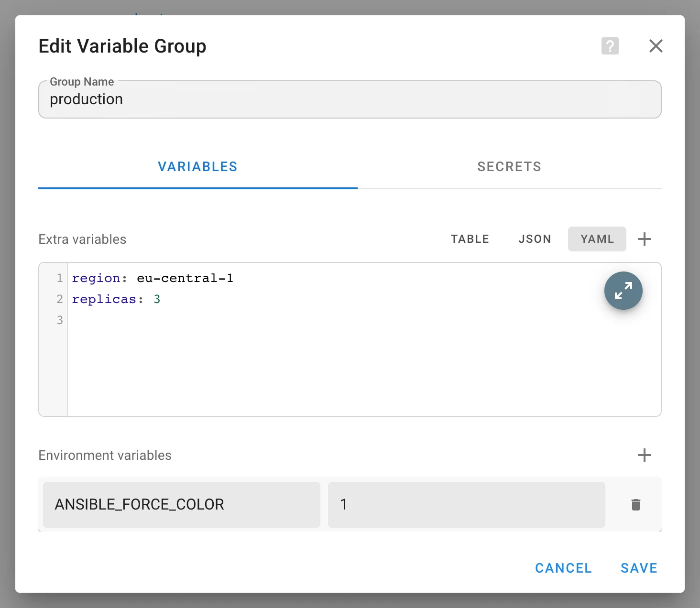Cancel editing the variable group
700x608 pixels.
tap(563, 568)
